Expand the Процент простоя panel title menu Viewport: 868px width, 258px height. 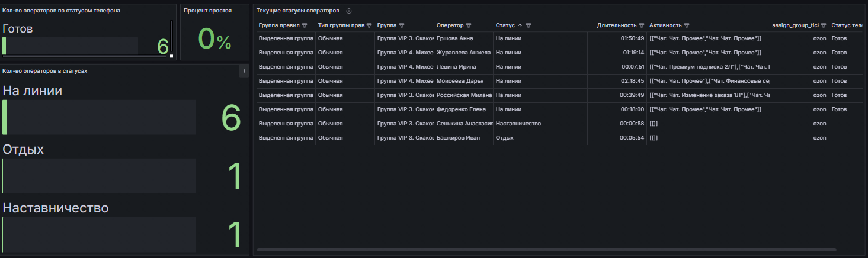tap(207, 11)
